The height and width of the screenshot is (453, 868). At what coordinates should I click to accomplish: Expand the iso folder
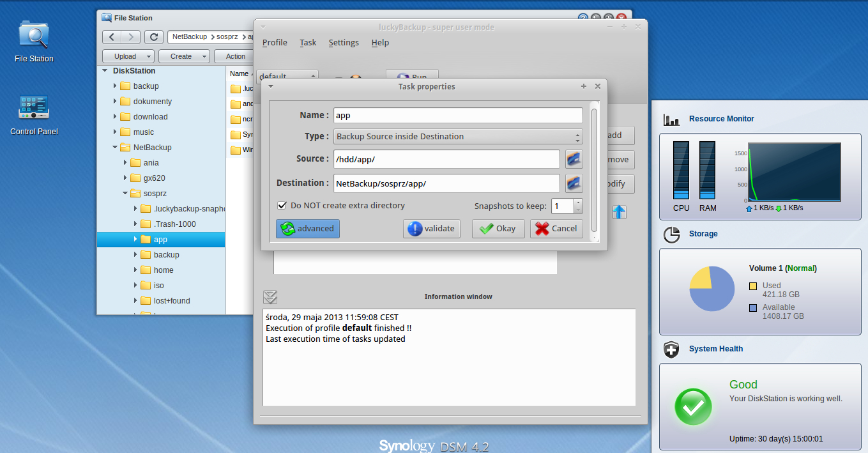[x=135, y=286]
